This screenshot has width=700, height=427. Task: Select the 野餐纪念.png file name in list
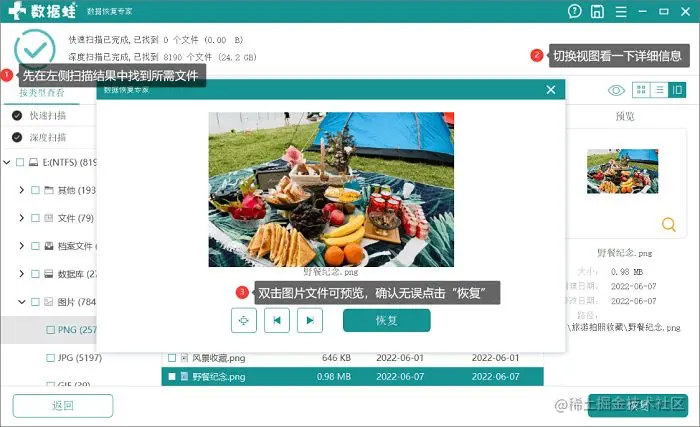click(219, 377)
